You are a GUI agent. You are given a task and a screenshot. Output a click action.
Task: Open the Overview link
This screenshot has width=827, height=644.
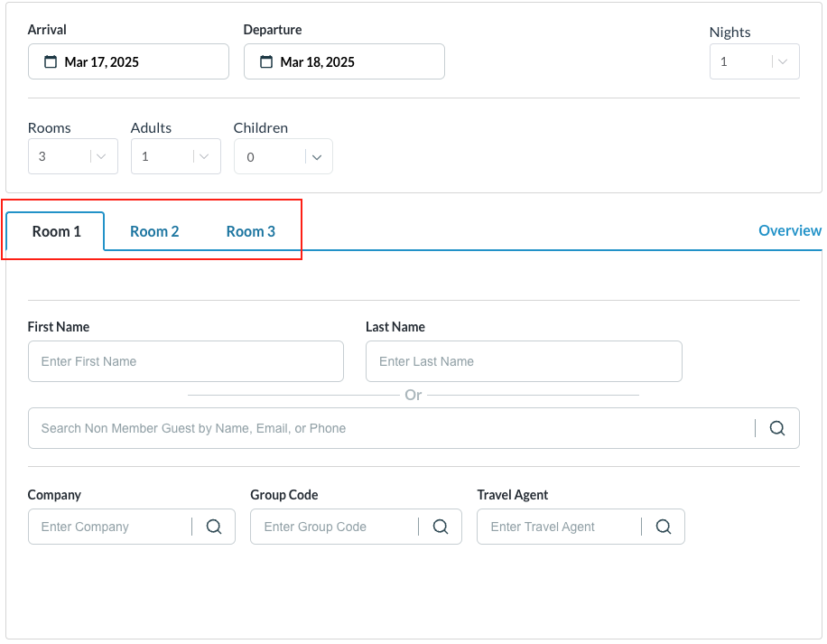[789, 230]
